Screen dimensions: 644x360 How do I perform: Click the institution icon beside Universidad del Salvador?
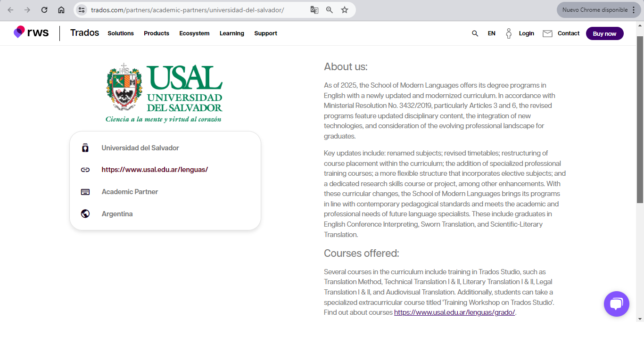click(85, 148)
